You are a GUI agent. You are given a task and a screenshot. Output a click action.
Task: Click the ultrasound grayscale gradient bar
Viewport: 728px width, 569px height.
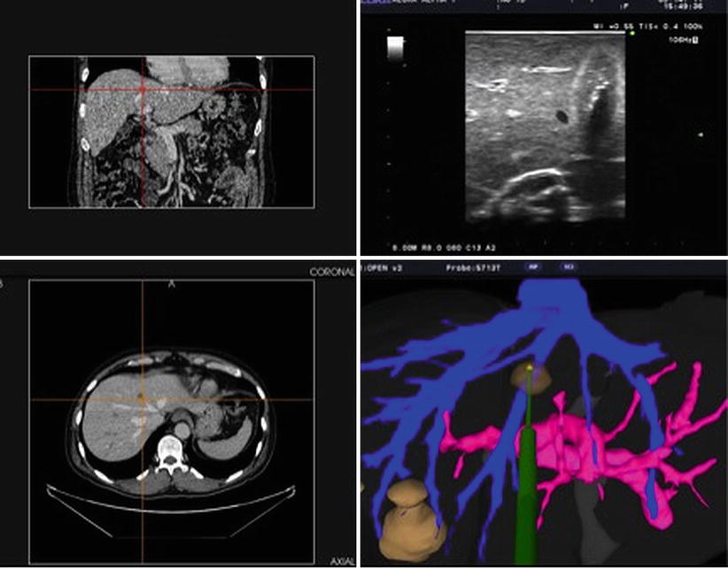394,50
